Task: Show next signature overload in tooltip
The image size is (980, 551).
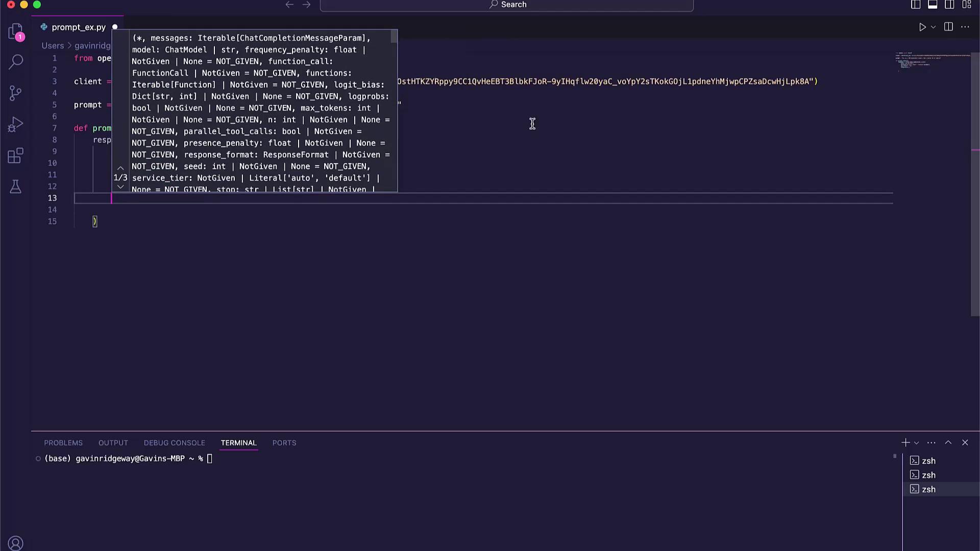Action: pos(120,187)
